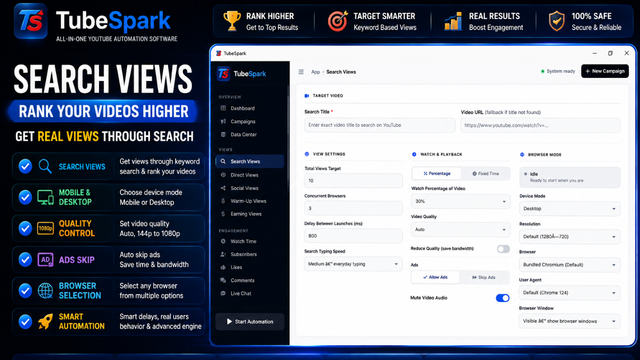
Task: Click the Browser Selection globe icon
Action: pyautogui.click(x=45, y=291)
